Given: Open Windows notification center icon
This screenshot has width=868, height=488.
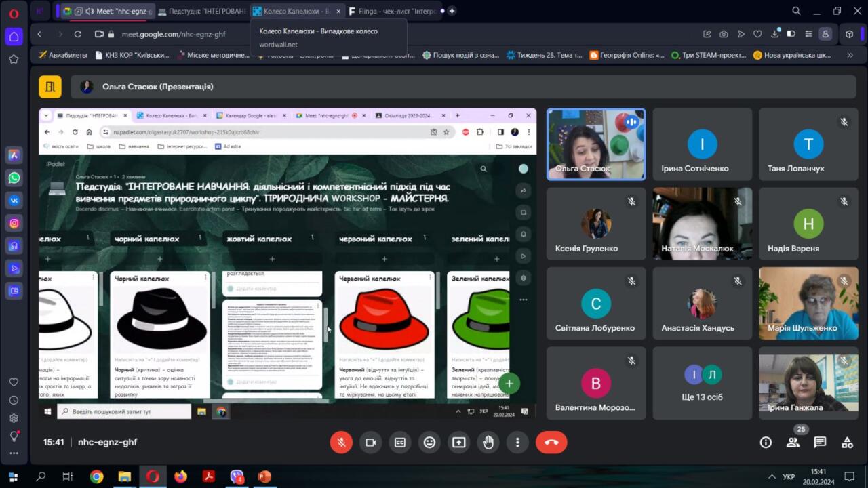Looking at the screenshot, I should 849,476.
